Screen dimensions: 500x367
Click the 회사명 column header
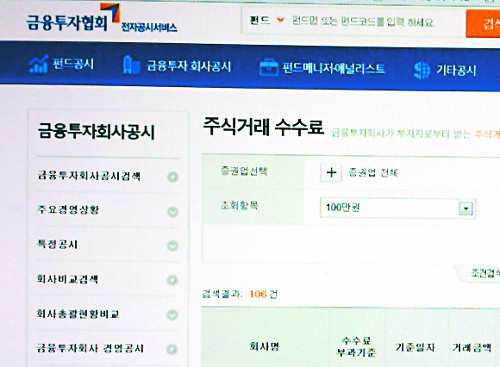[x=264, y=346]
